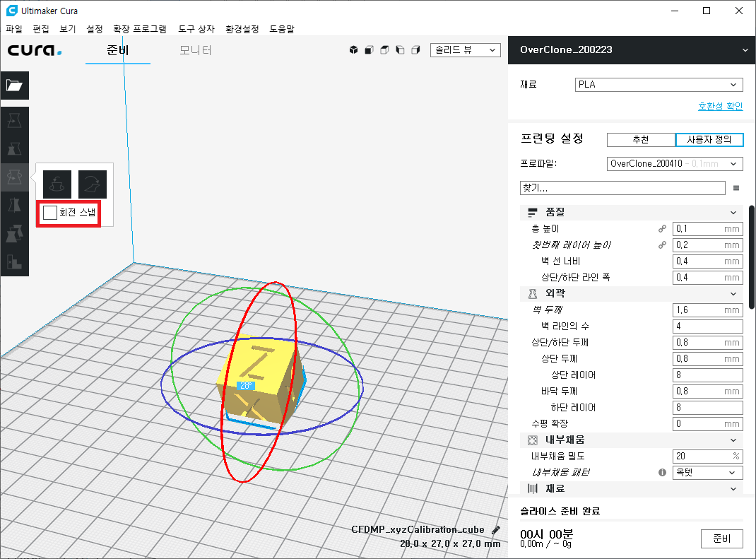Screen dimensions: 756x559
Task: Open the 편집 menu
Action: 41,29
